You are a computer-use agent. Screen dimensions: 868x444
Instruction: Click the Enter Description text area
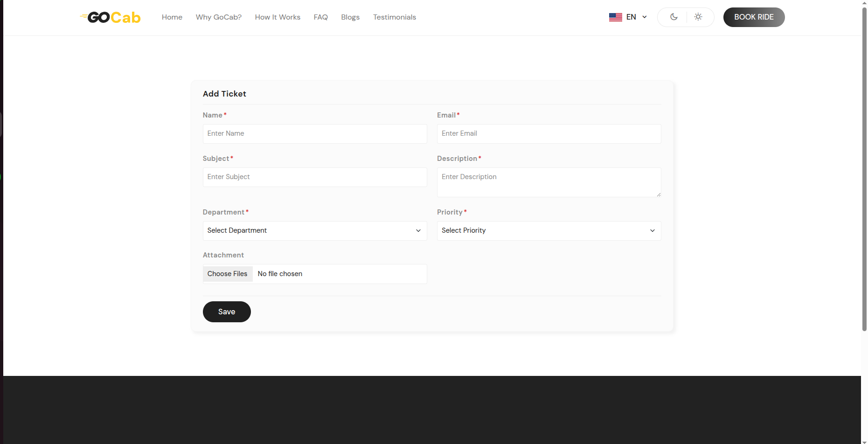coord(549,182)
